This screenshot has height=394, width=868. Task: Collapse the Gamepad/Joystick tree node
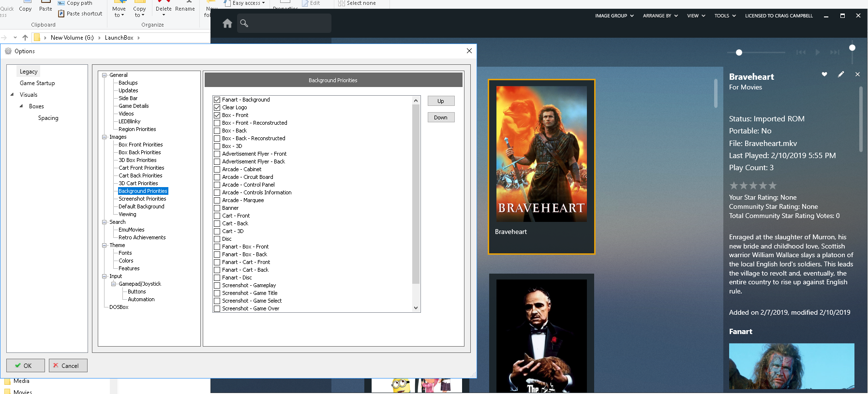[114, 284]
